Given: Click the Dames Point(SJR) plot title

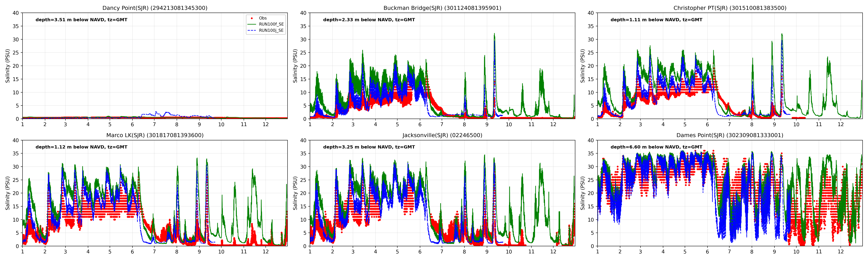Looking at the screenshot, I should tap(730, 135).
